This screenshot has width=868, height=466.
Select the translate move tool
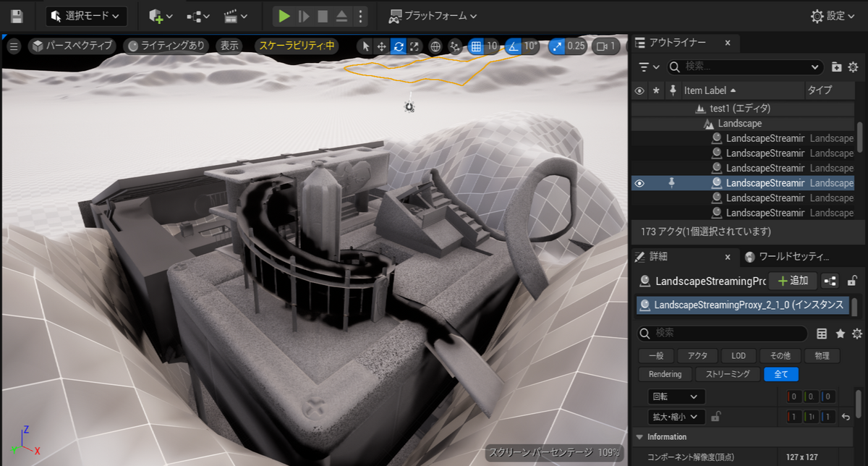click(382, 46)
